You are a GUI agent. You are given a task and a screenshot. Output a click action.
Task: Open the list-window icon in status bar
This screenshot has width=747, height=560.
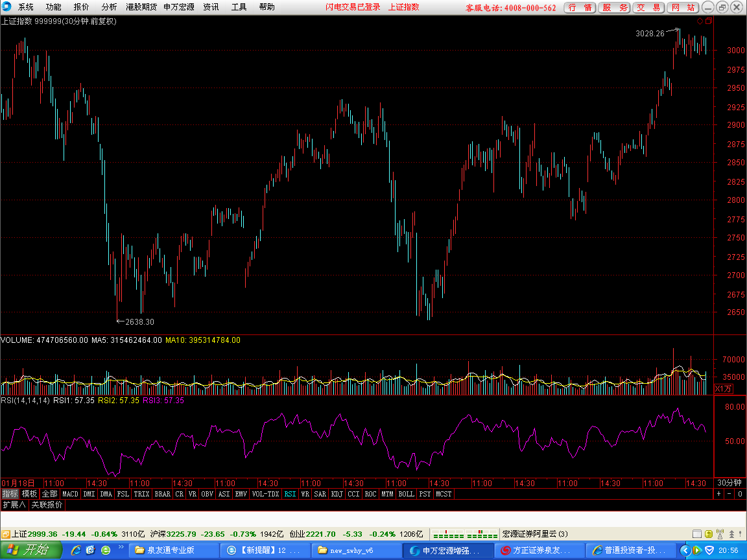click(696, 534)
